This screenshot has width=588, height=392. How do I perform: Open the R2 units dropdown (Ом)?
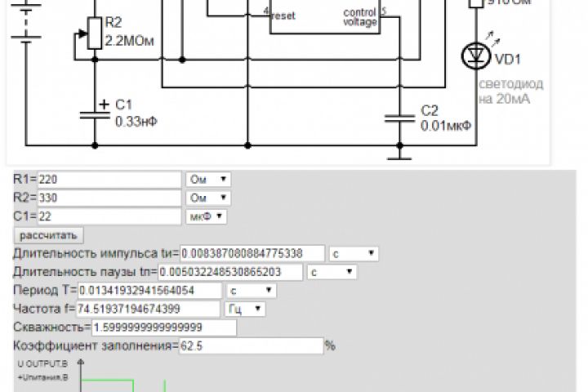pyautogui.click(x=208, y=198)
